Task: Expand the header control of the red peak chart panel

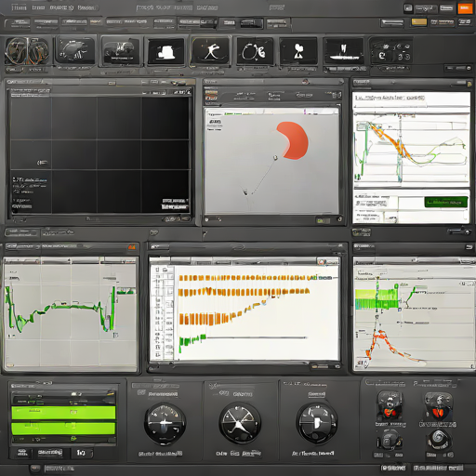Action: click(469, 247)
